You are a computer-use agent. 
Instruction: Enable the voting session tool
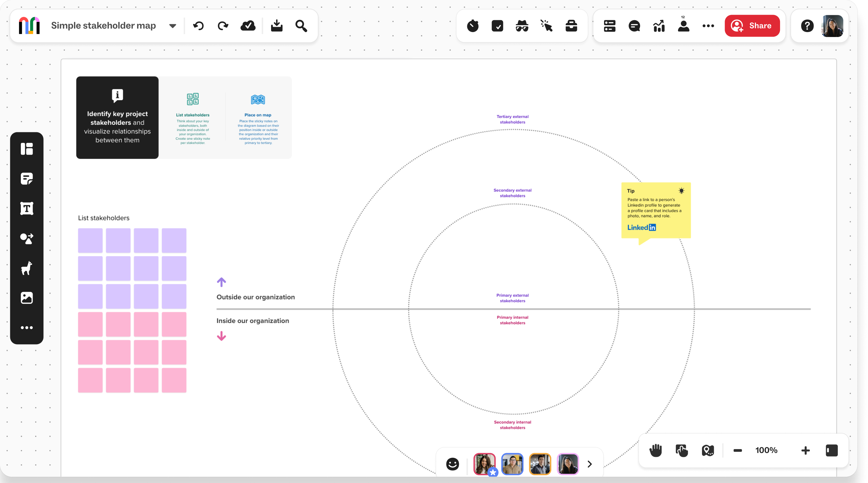tap(497, 26)
